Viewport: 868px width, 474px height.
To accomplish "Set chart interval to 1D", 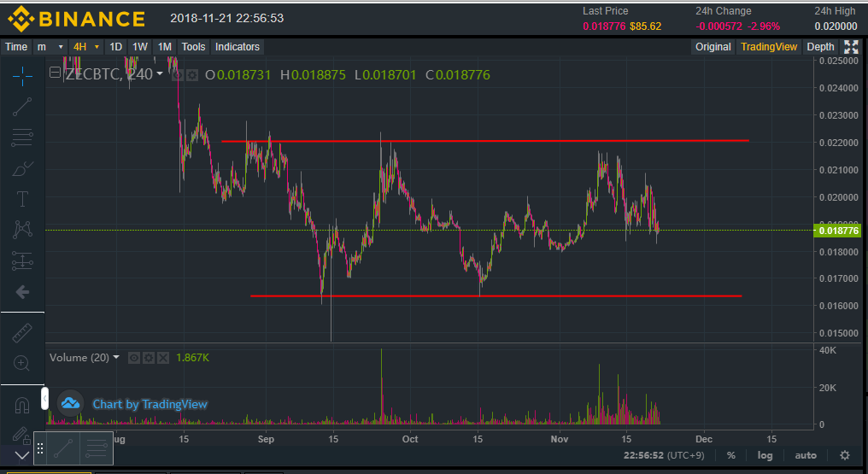I will click(115, 47).
